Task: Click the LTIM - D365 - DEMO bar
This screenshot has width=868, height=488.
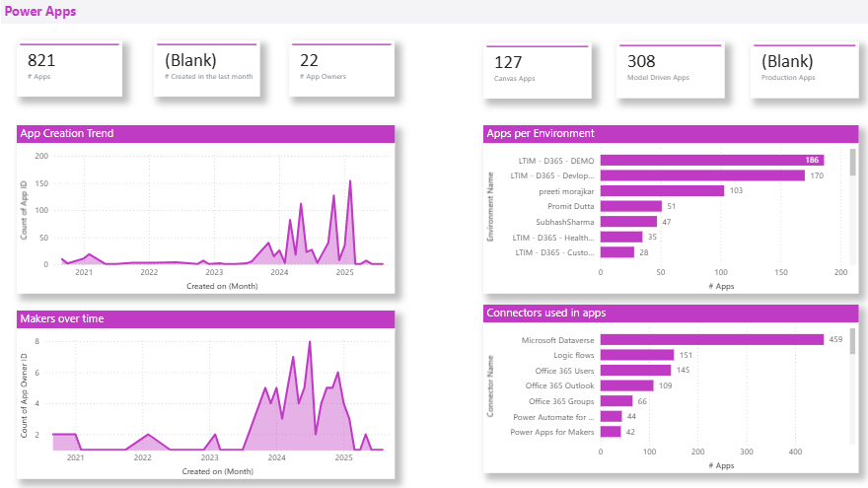Action: click(712, 160)
